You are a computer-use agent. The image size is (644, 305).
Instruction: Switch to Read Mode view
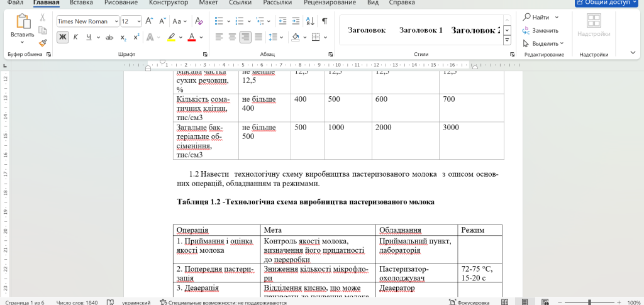tap(504, 302)
